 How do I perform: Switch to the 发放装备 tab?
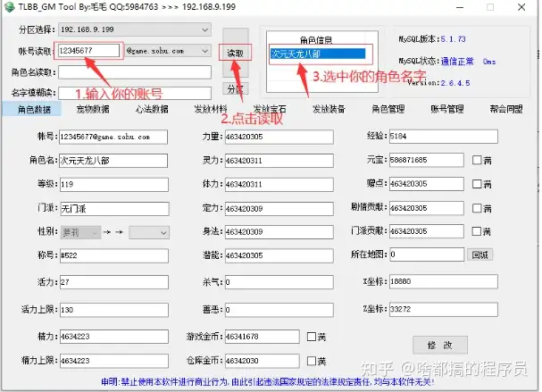pos(329,110)
